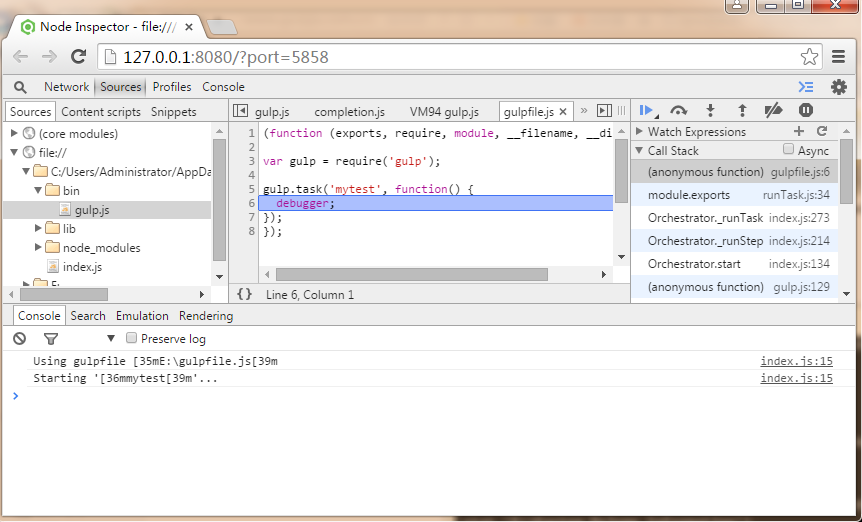
Task: Enable the Preserve log checkbox
Action: pos(132,339)
